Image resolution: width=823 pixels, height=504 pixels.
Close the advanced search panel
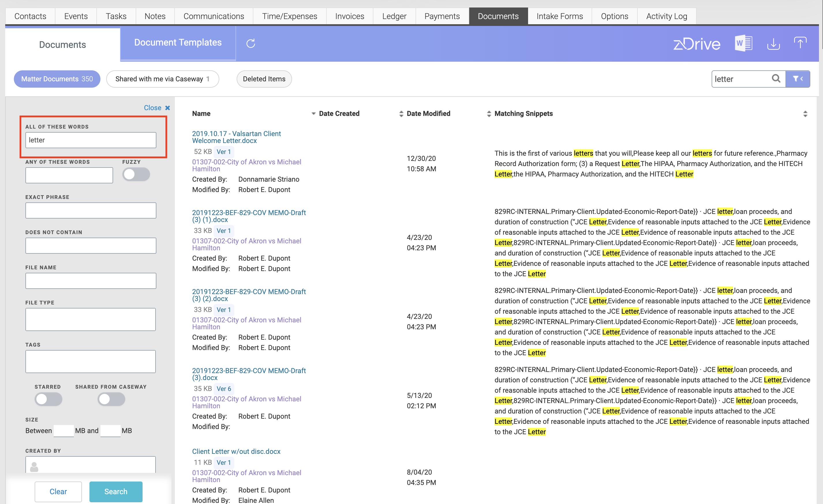157,108
